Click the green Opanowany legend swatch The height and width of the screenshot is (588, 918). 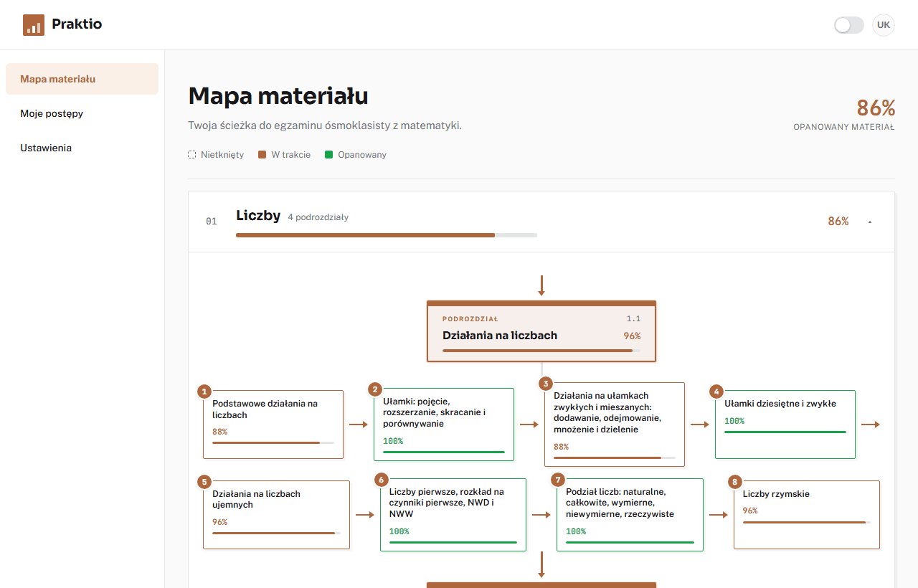pos(328,154)
